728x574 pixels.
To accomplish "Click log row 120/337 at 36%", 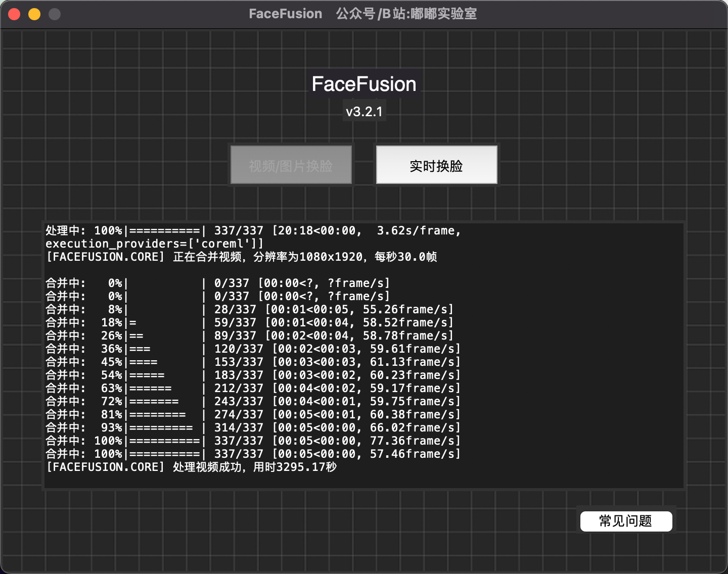I will (x=253, y=349).
